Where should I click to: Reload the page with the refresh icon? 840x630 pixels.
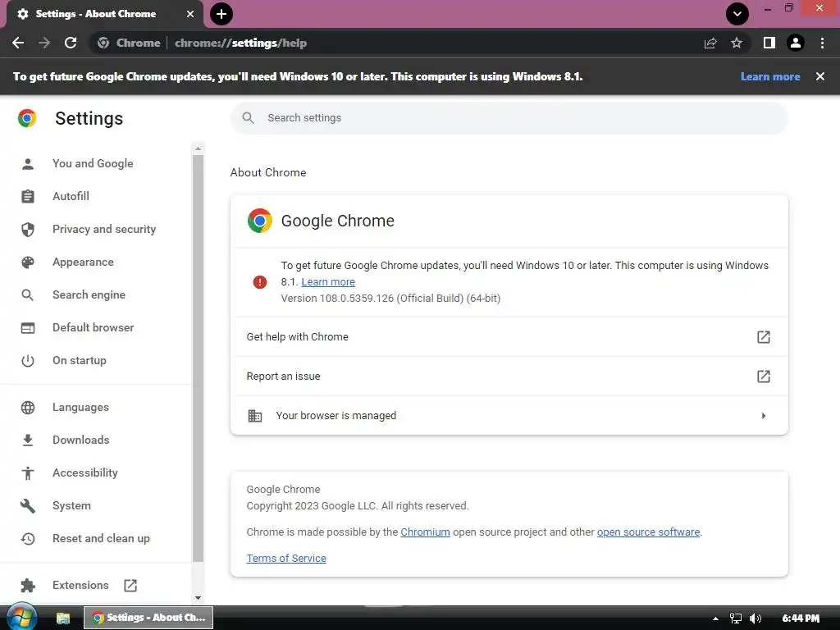[x=71, y=43]
